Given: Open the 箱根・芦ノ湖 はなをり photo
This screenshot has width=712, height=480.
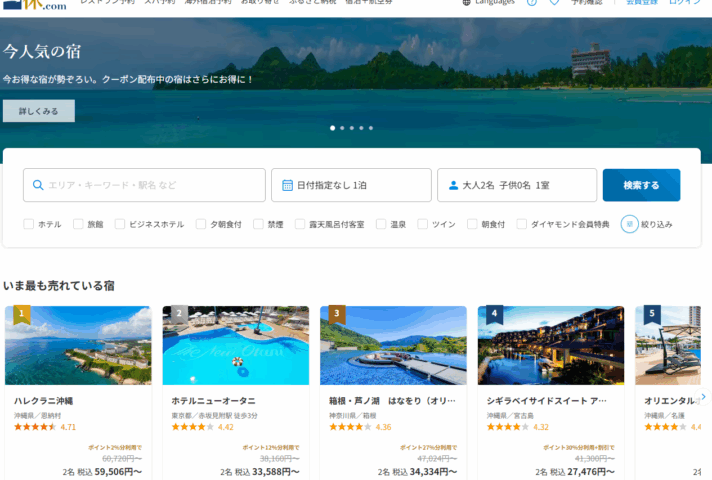Looking at the screenshot, I should (x=393, y=346).
